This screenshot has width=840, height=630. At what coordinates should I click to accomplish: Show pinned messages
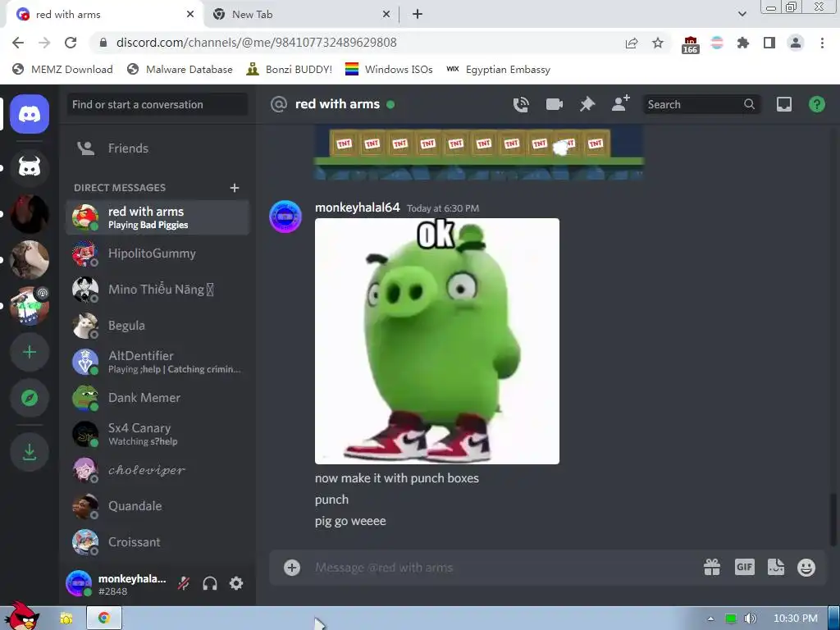point(587,104)
